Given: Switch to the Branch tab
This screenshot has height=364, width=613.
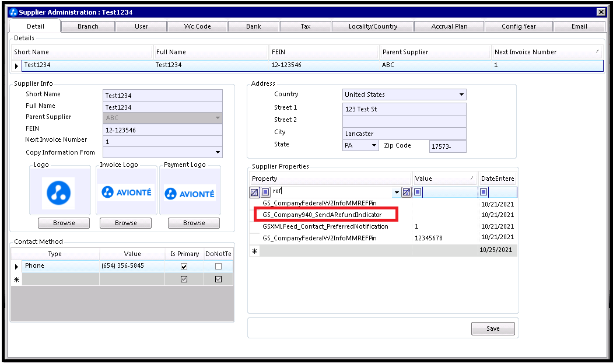Looking at the screenshot, I should click(x=88, y=27).
